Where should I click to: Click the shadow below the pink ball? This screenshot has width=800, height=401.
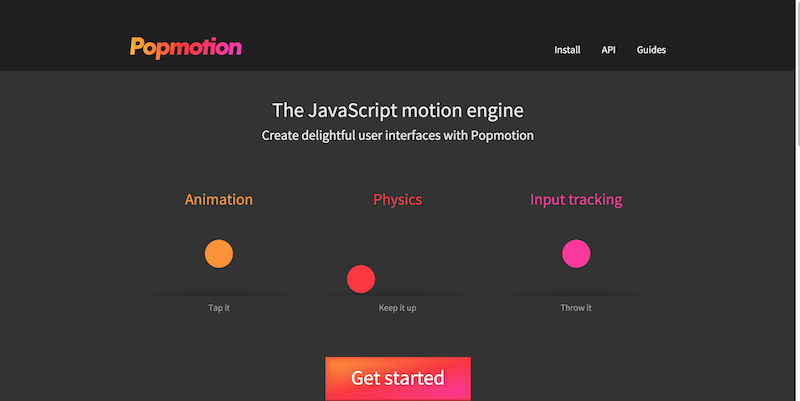576,293
